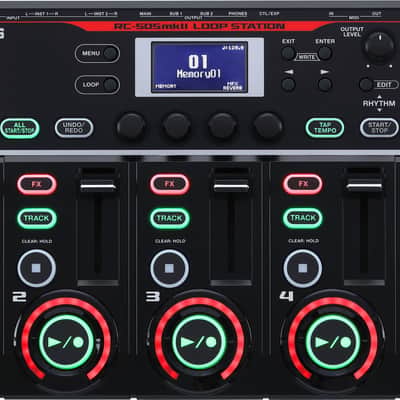Click the RC-505mkII LOOP STATION title

(x=199, y=26)
